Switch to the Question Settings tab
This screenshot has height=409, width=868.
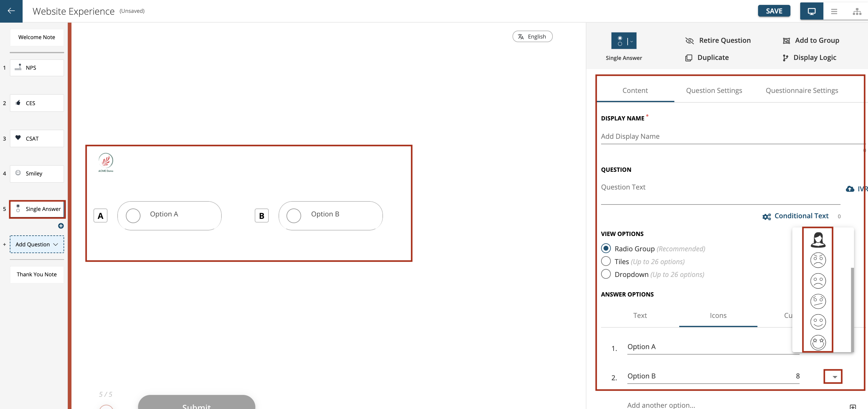click(714, 90)
